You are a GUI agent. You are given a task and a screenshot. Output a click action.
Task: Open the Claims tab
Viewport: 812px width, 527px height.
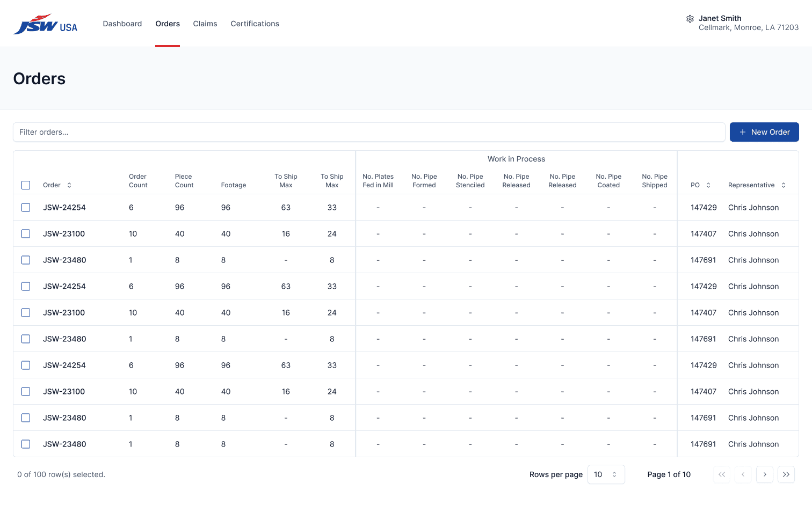pyautogui.click(x=205, y=24)
